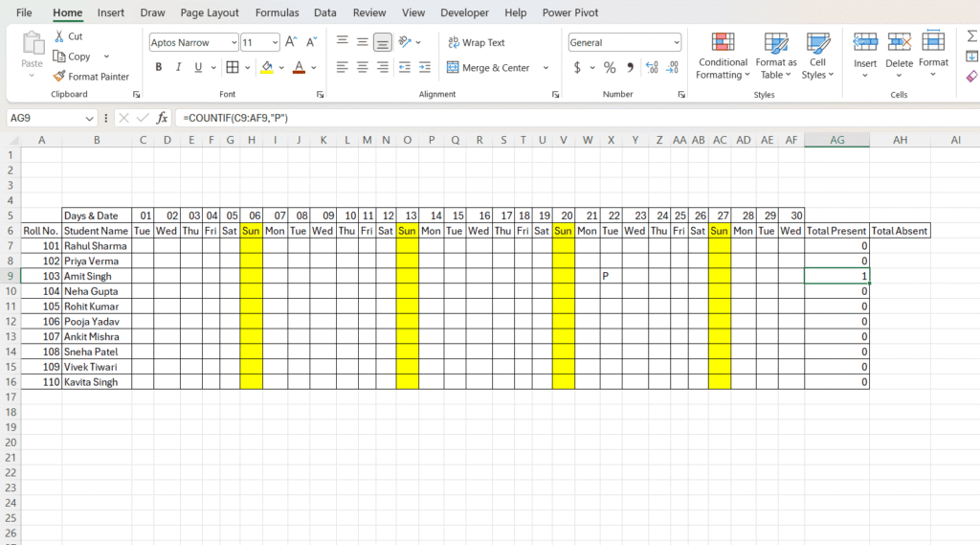Select the Total Absent header cell
The width and height of the screenshot is (980, 545).
[900, 231]
